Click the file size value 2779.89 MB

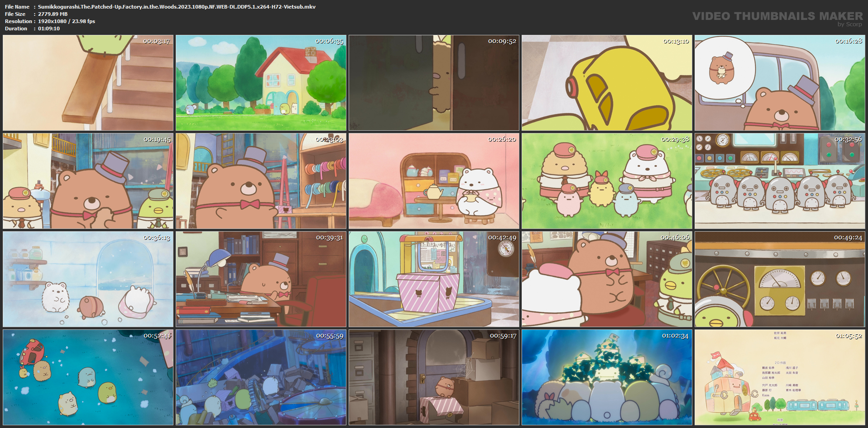pyautogui.click(x=53, y=14)
